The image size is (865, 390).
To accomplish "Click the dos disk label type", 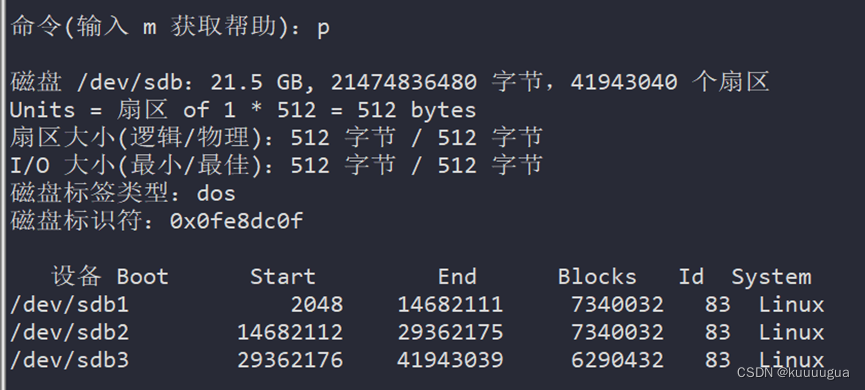I will tap(216, 193).
